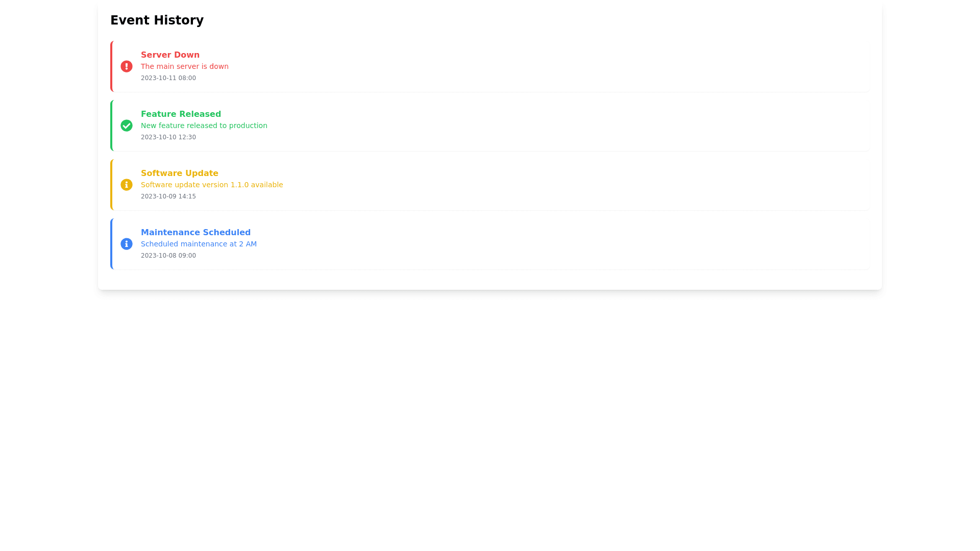This screenshot has width=980, height=551.
Task: Click the red left border of Server Down card
Action: tap(111, 66)
